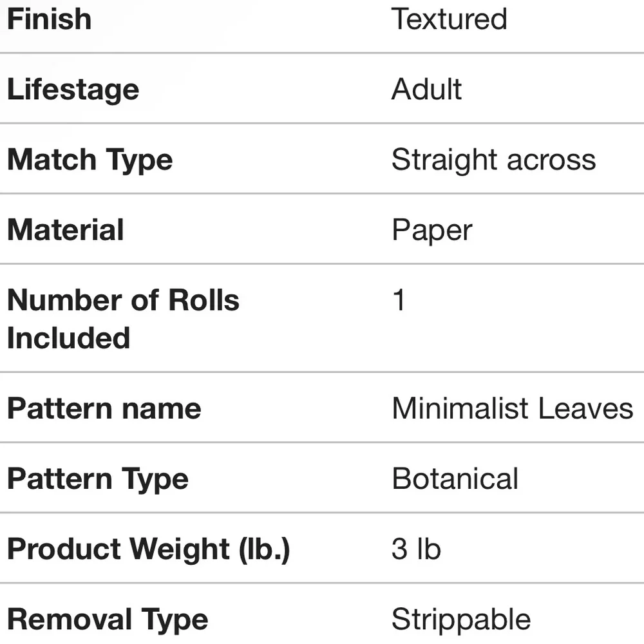Click the Minimalist Leaves value
644x644 pixels.
513,409
